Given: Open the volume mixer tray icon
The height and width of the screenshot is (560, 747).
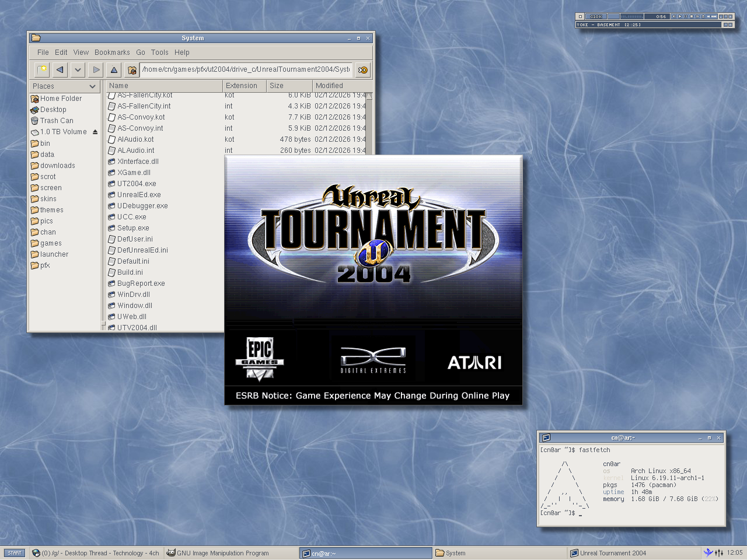Looking at the screenshot, I should (x=719, y=553).
